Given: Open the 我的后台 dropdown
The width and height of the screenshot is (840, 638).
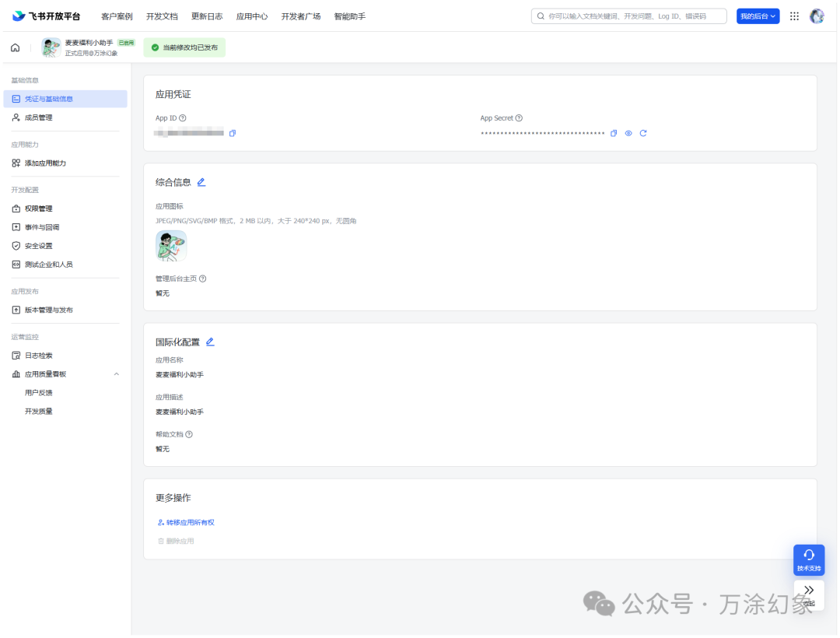Looking at the screenshot, I should click(x=758, y=16).
